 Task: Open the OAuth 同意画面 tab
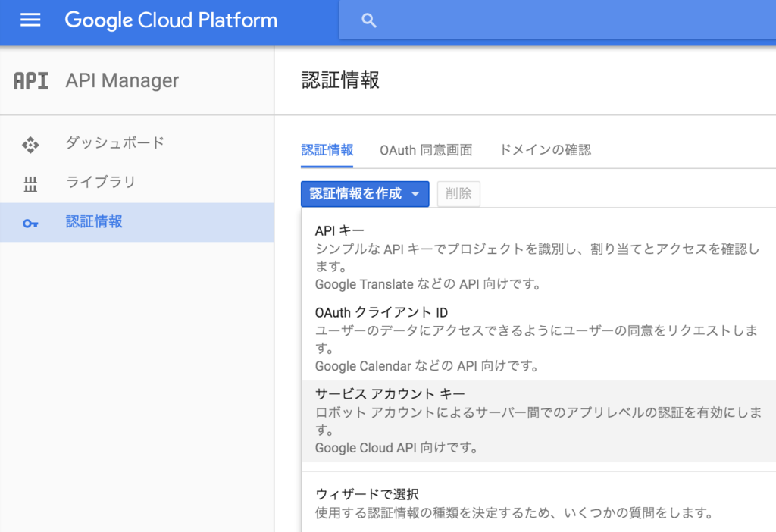(x=426, y=150)
